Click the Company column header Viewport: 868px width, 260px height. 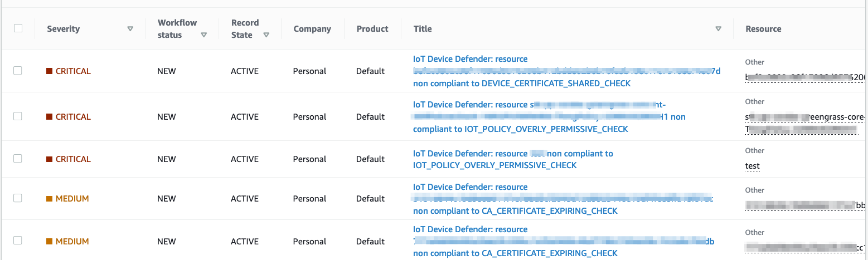pos(312,29)
